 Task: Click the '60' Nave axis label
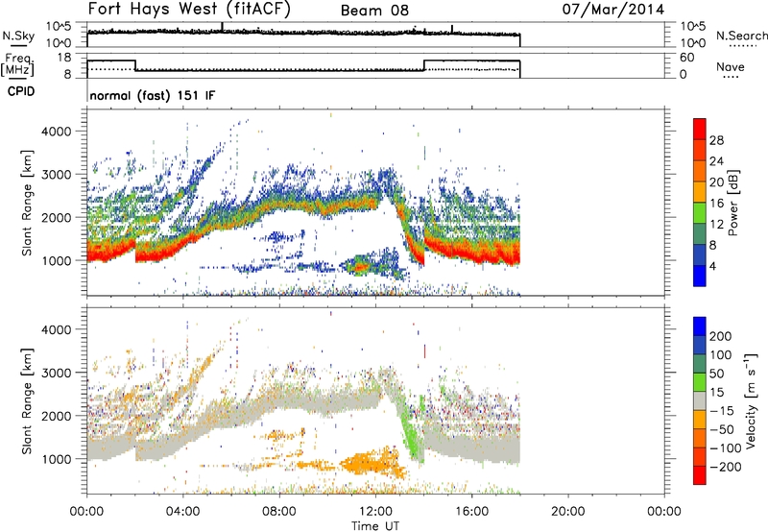686,58
